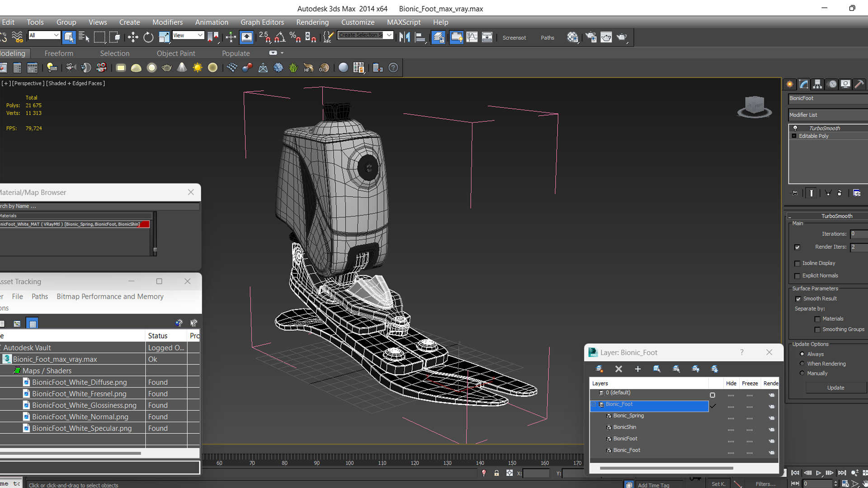Open the Utilities hammer tab
This screenshot has width=868, height=488.
tap(859, 84)
